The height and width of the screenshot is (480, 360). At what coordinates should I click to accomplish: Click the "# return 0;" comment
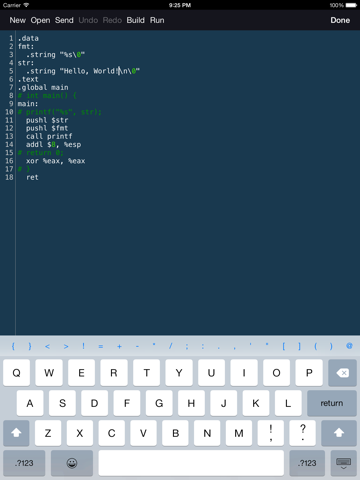[41, 153]
